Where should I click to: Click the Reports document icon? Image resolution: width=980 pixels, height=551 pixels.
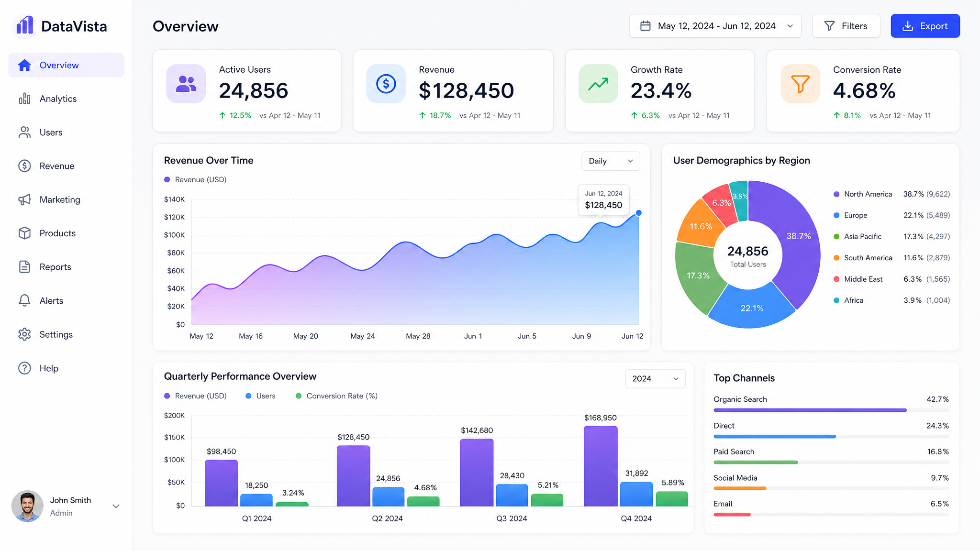point(24,267)
